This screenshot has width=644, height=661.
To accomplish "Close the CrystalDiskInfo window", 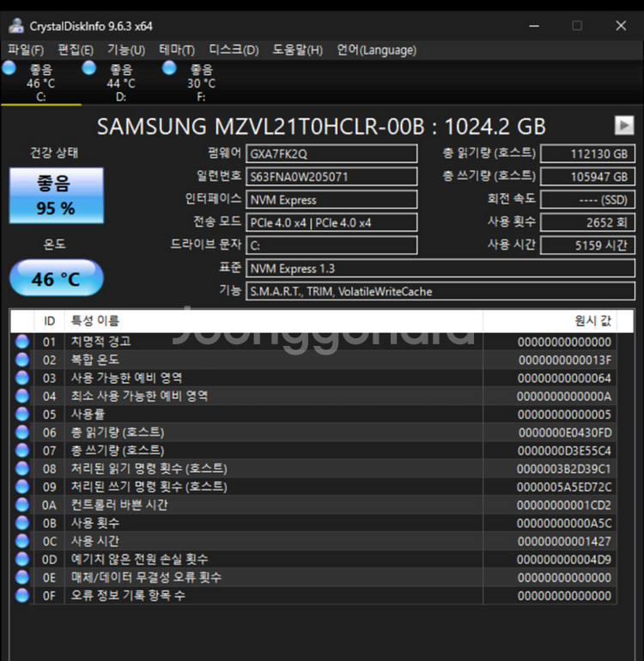I will [621, 26].
